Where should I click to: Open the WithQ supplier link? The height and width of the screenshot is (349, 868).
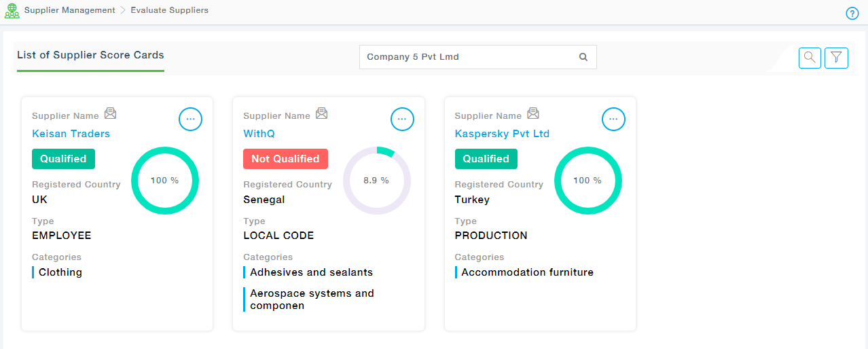coord(259,134)
